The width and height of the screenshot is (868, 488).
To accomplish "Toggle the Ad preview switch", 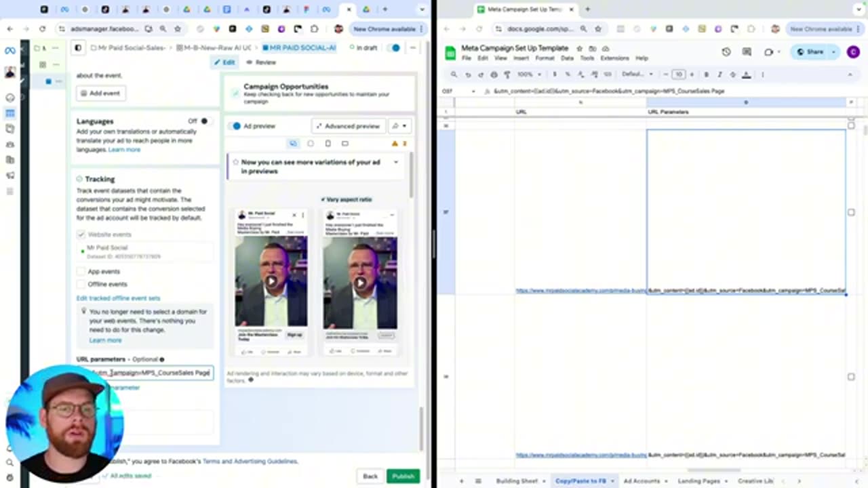I will (235, 126).
